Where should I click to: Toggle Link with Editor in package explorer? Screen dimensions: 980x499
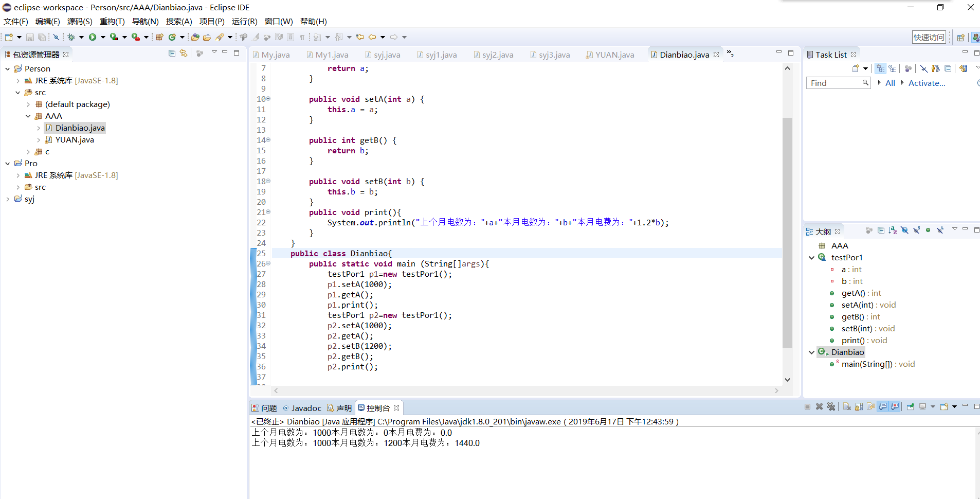[x=184, y=54]
